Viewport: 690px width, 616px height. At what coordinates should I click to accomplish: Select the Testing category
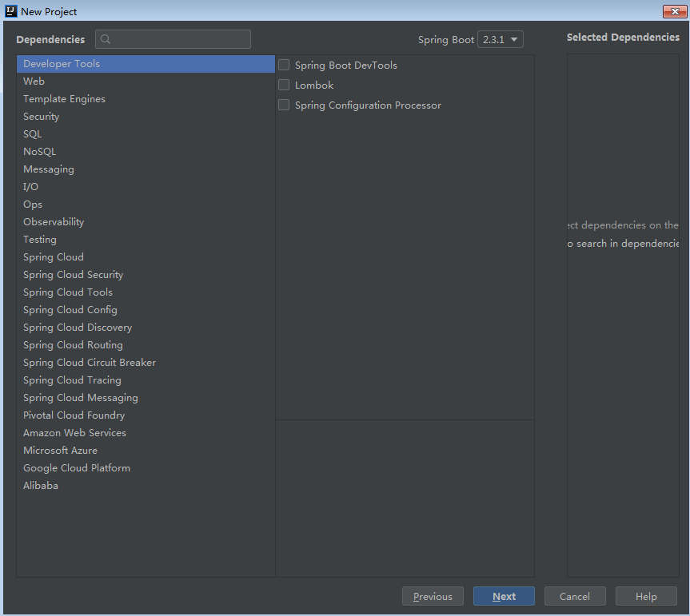146,240
